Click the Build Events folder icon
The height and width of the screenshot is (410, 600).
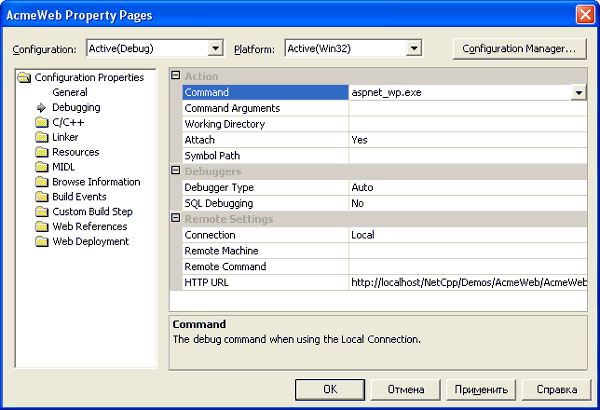pyautogui.click(x=42, y=197)
